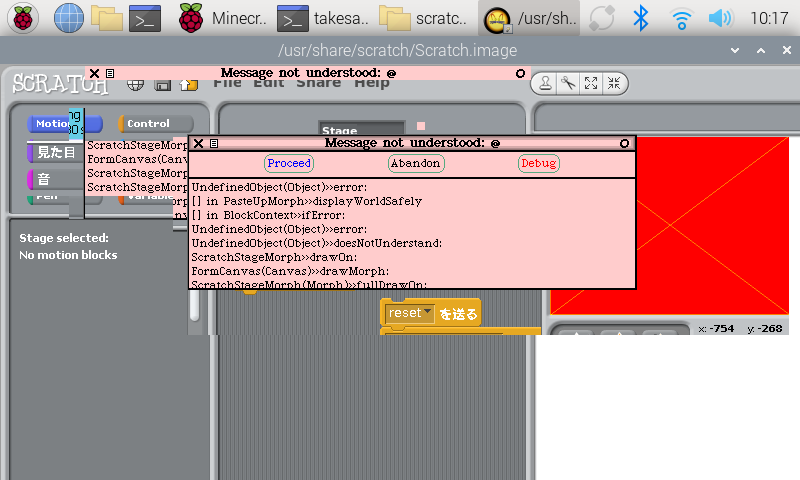Viewport: 800px width, 480px height.
Task: Switch to the scratch folder window
Action: 423,18
